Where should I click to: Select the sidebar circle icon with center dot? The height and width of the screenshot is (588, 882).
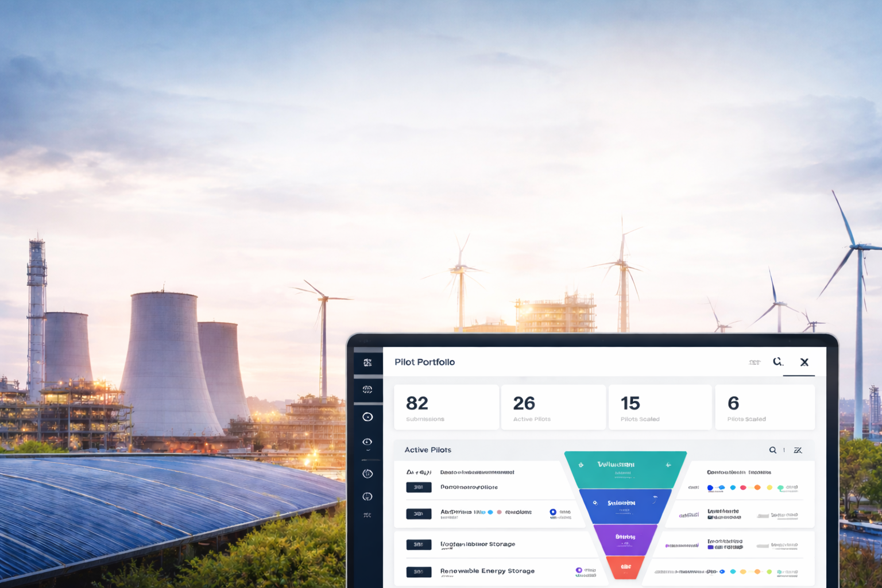tap(367, 417)
